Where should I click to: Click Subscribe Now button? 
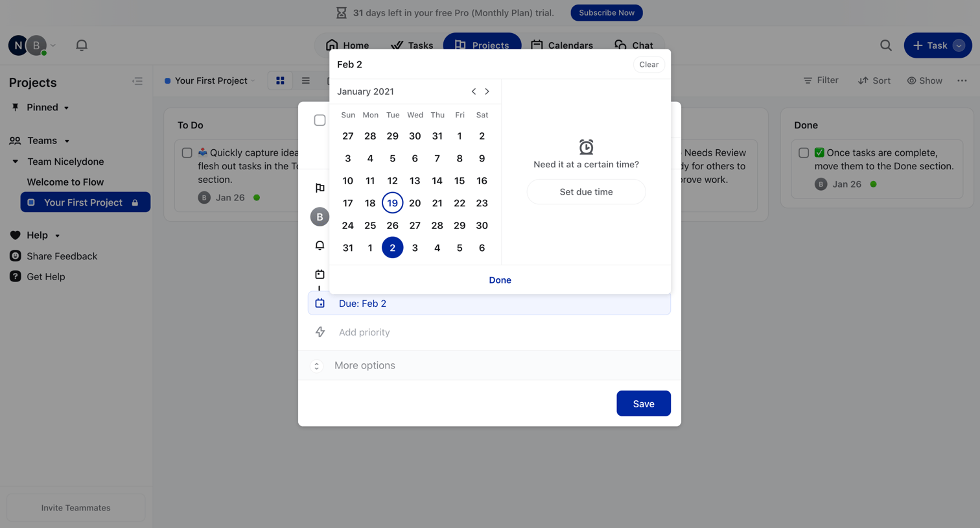tap(607, 13)
